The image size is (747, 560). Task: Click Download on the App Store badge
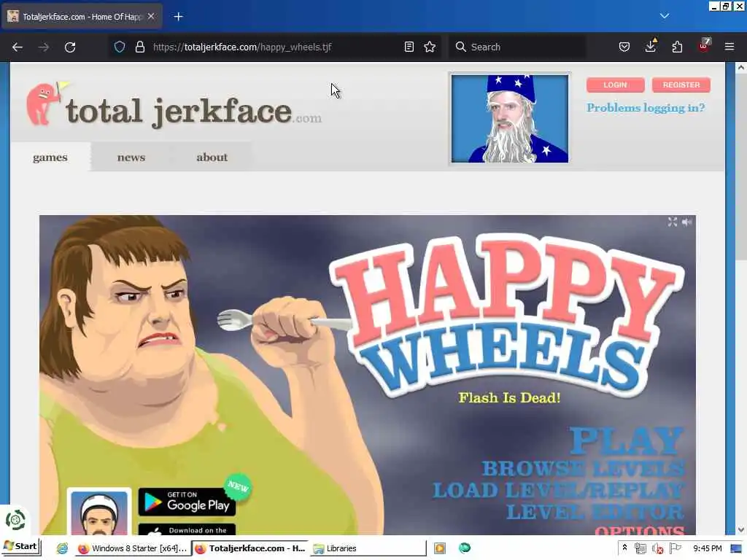pyautogui.click(x=187, y=529)
